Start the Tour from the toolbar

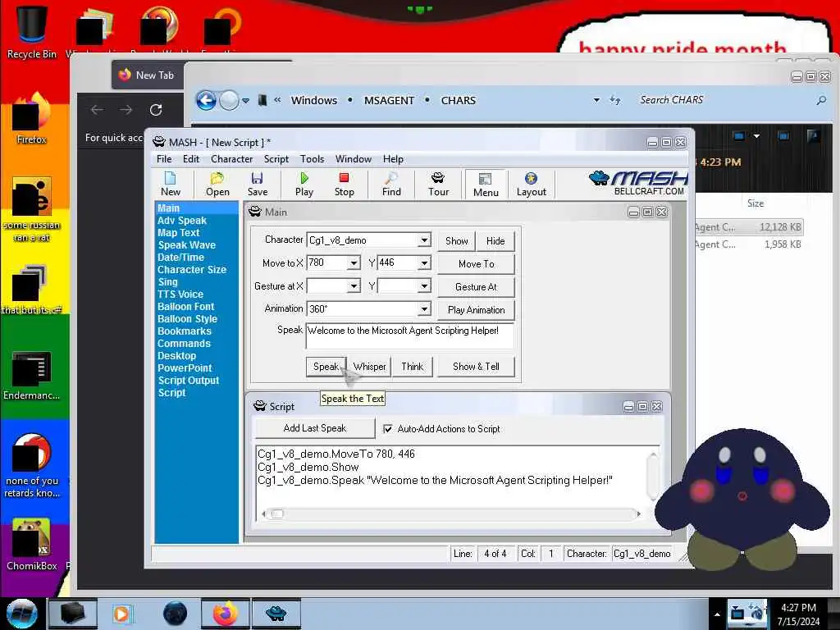pos(438,185)
